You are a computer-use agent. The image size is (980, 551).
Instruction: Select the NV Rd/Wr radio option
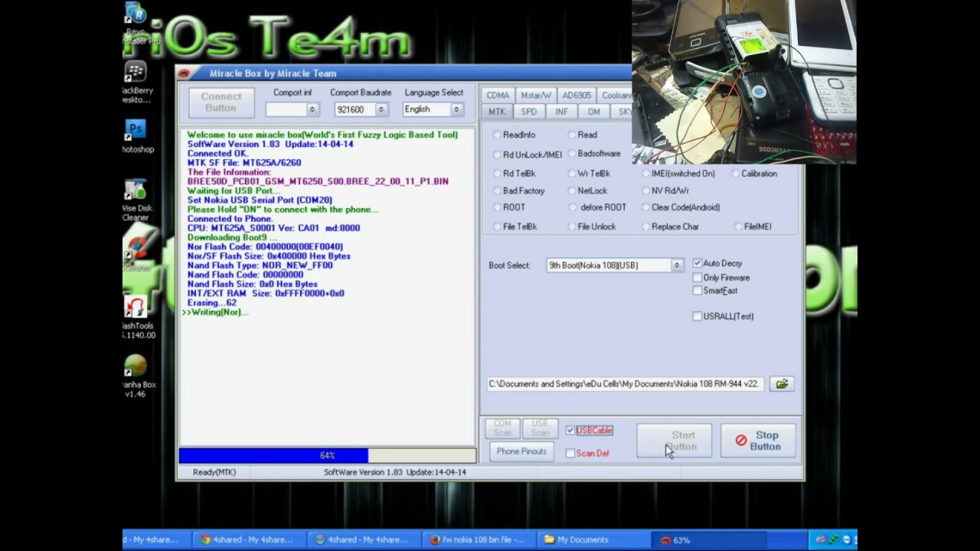click(x=665, y=191)
